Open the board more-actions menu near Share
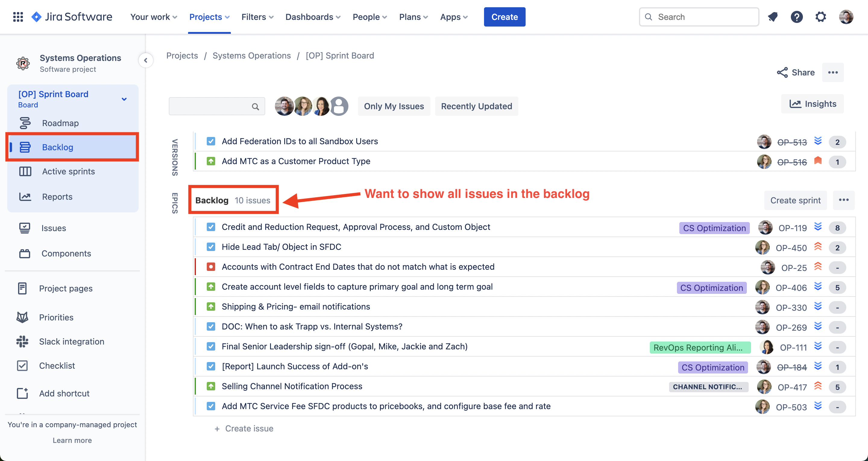868x461 pixels. tap(833, 72)
